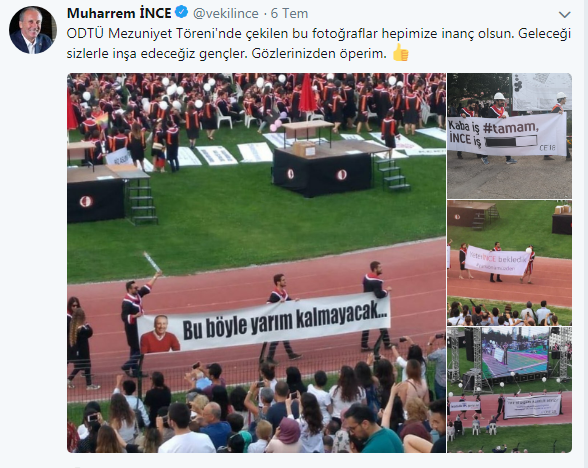Click the red folded umbrella among the graduates
The height and width of the screenshot is (468, 588).
(x=308, y=93)
